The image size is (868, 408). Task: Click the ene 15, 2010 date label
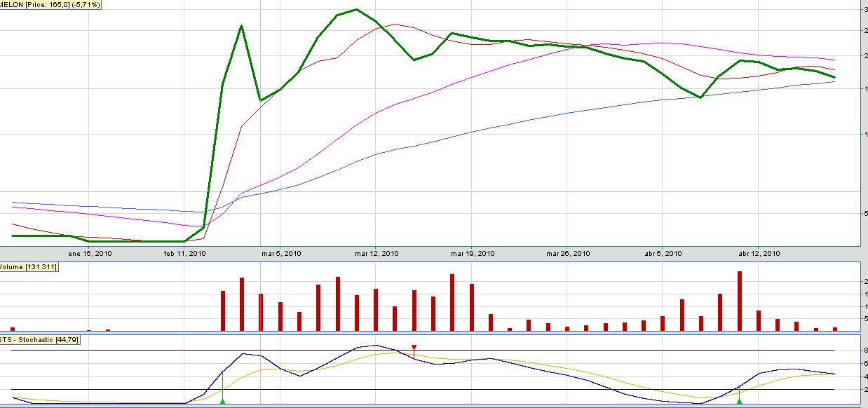coord(90,254)
